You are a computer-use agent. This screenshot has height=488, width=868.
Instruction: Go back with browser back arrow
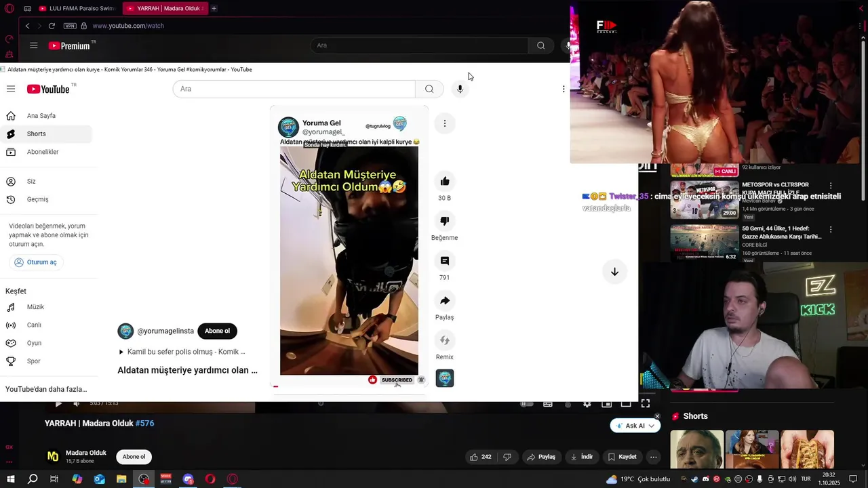click(27, 26)
